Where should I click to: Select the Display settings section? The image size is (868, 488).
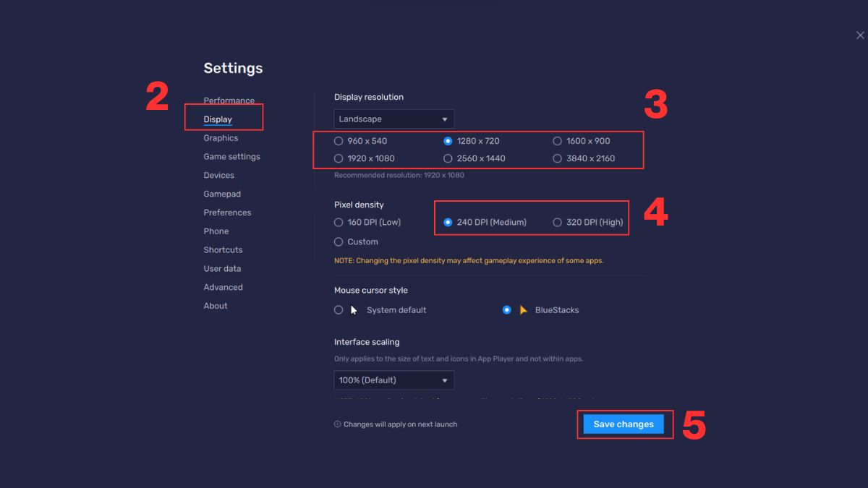[x=218, y=119]
